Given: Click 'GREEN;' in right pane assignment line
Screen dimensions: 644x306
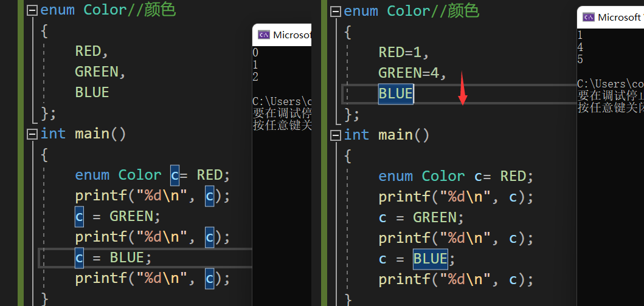Looking at the screenshot, I should point(438,217).
